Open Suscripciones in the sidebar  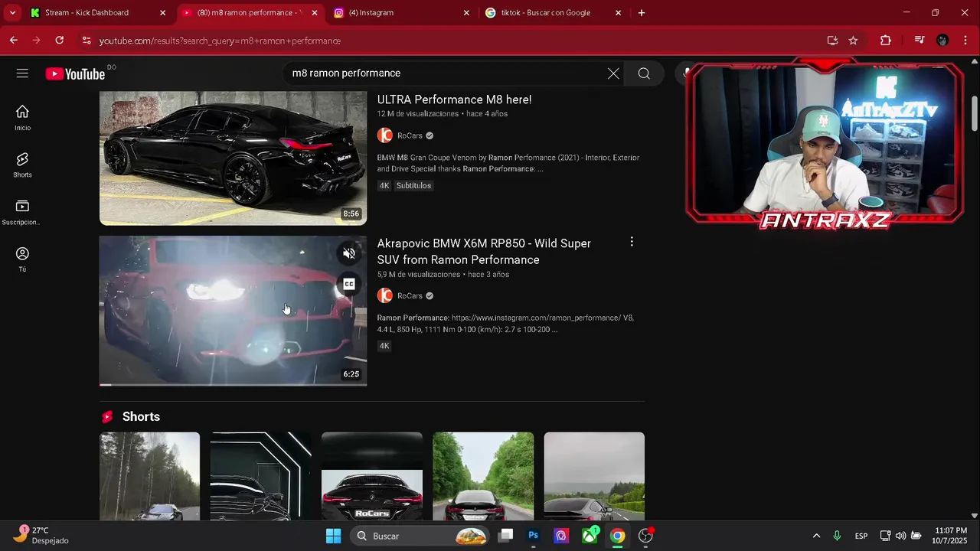[x=22, y=212]
